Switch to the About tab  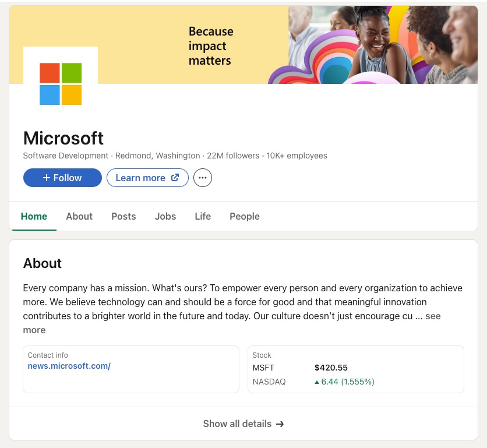pos(79,216)
